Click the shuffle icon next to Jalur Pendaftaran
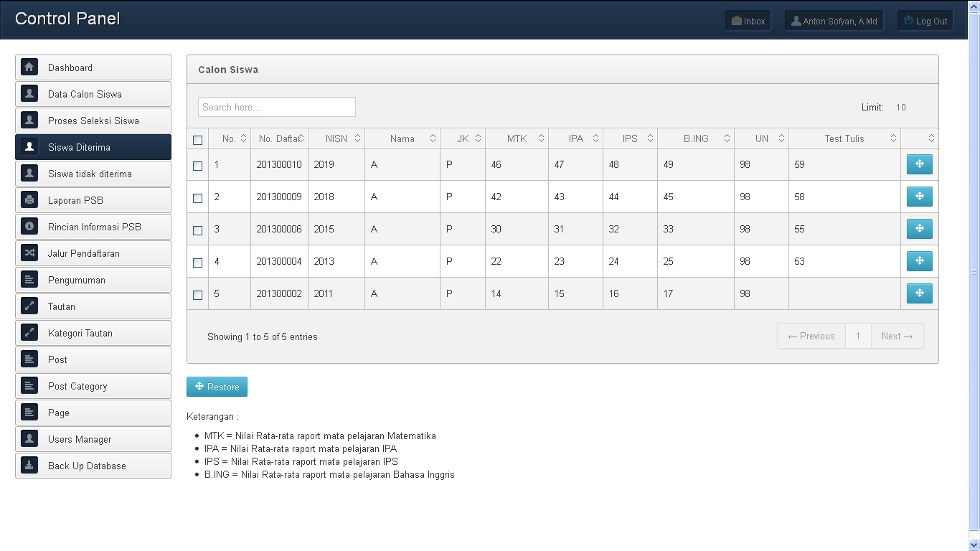 click(29, 253)
